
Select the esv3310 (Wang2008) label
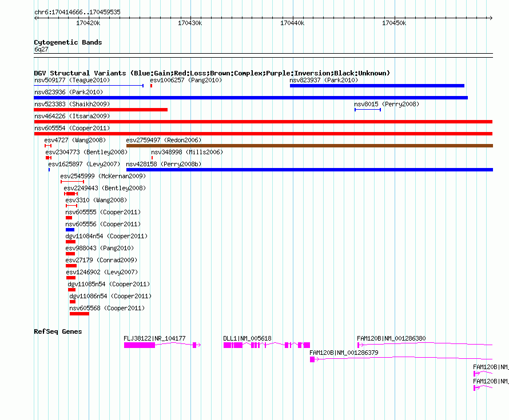pyautogui.click(x=96, y=200)
